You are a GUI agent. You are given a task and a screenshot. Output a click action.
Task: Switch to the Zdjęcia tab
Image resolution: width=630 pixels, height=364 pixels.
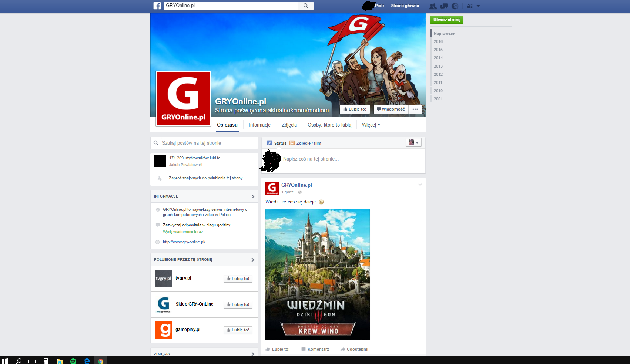[289, 125]
